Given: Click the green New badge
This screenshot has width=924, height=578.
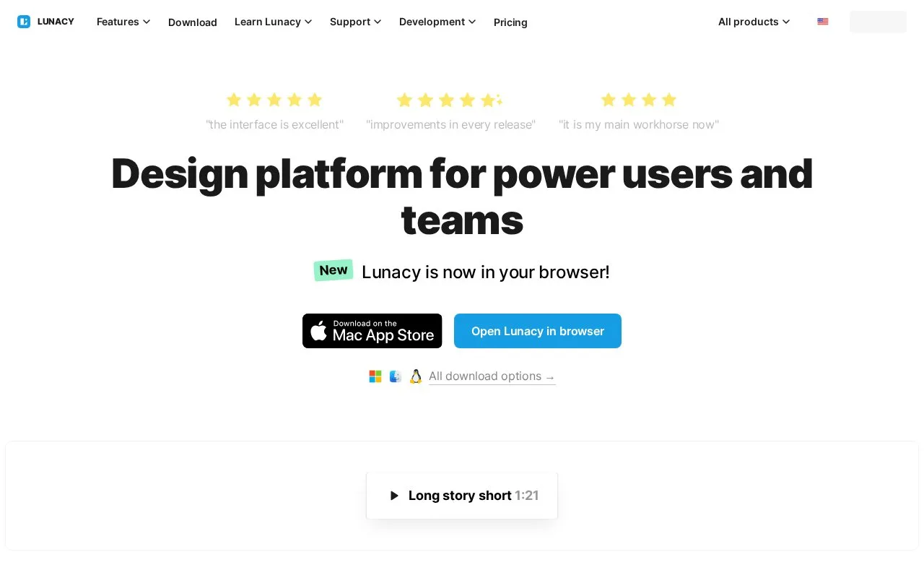Looking at the screenshot, I should pyautogui.click(x=334, y=270).
